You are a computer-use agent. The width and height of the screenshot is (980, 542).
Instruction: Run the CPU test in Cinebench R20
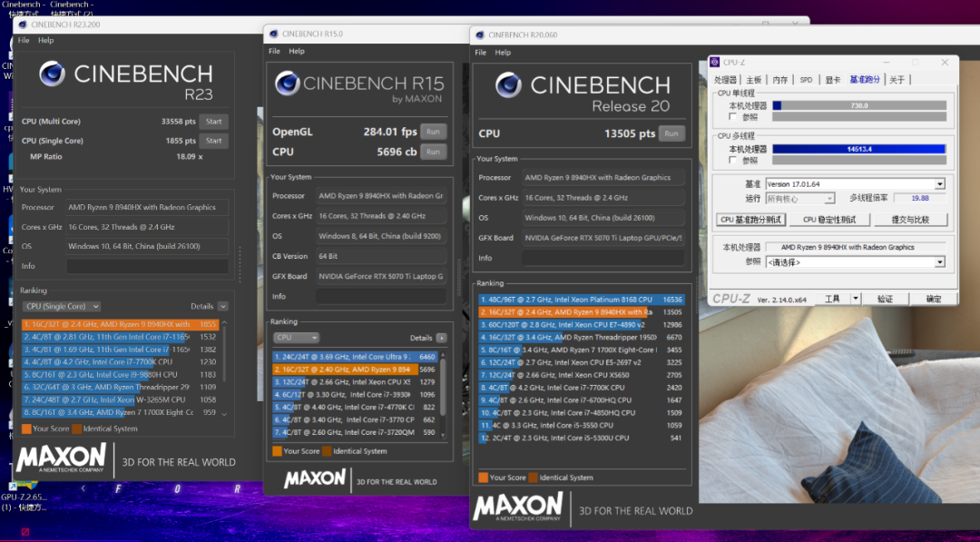(x=671, y=133)
